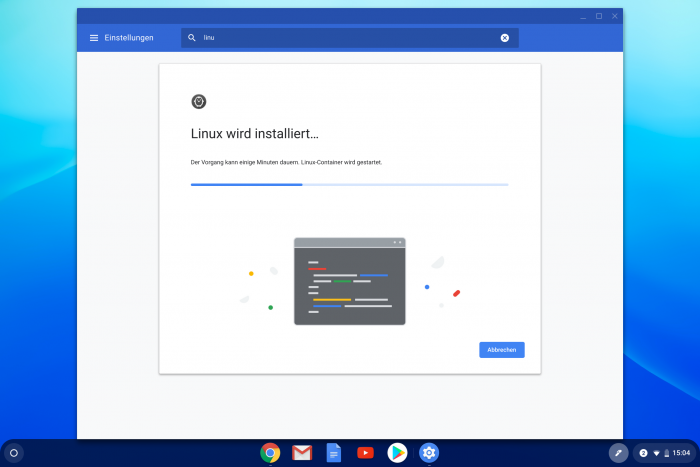
Task: Open the Einstellungen hamburger menu
Action: coord(94,38)
